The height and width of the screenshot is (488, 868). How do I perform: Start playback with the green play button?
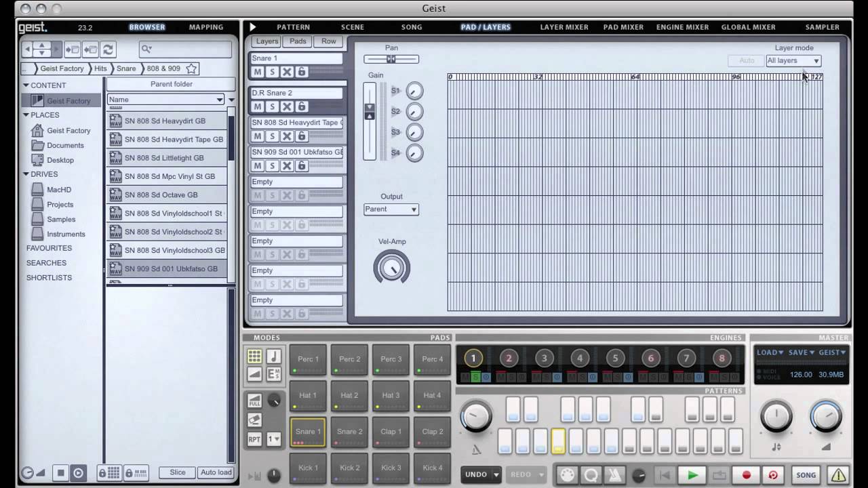(692, 475)
